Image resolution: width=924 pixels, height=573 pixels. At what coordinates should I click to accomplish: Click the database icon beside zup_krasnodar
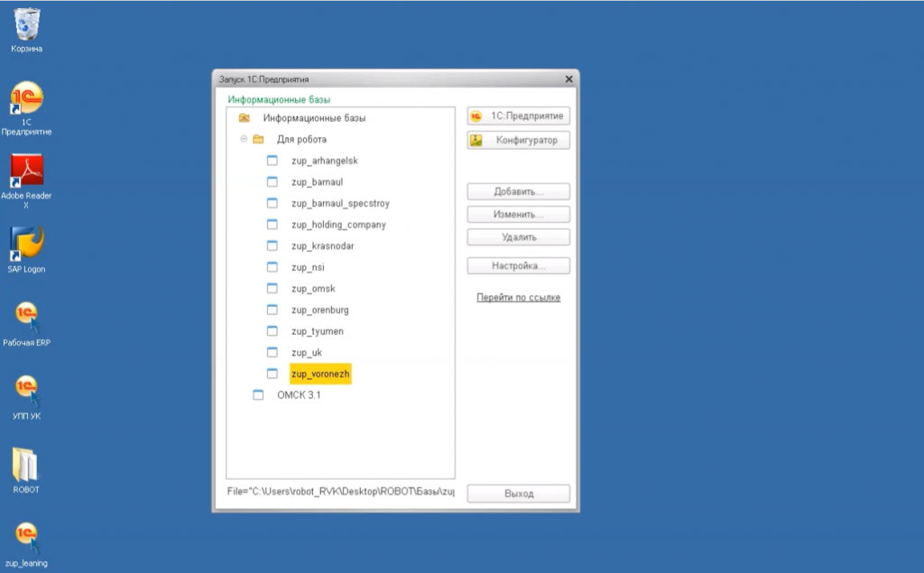[273, 245]
